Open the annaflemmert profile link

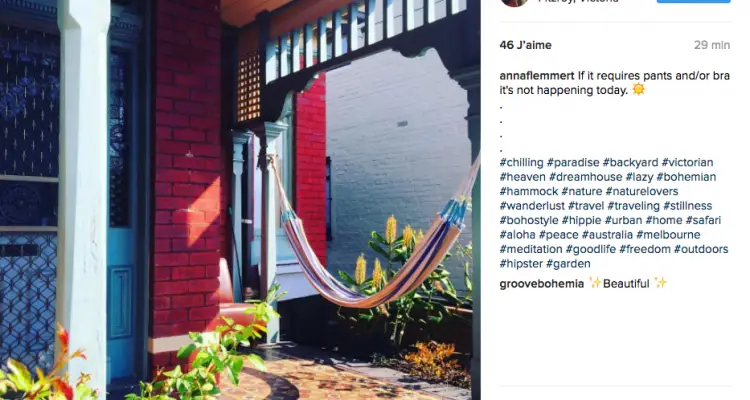(537, 76)
